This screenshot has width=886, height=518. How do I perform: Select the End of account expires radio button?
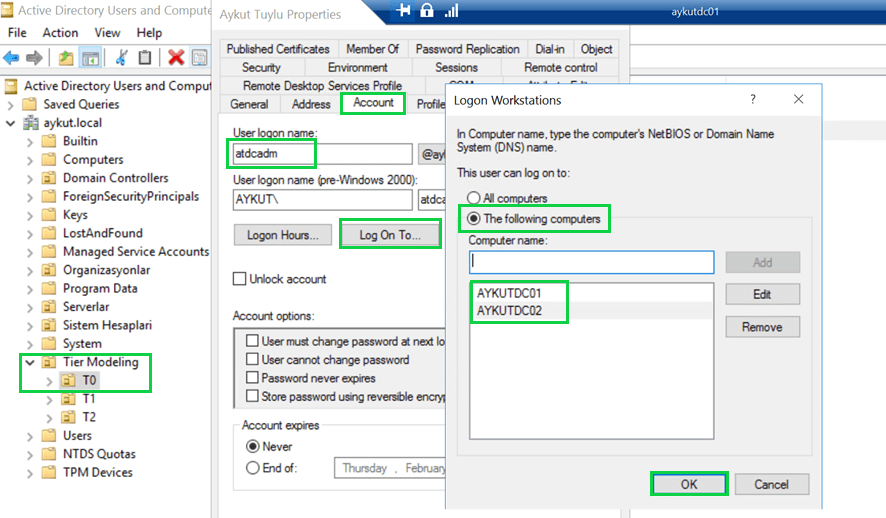click(253, 468)
